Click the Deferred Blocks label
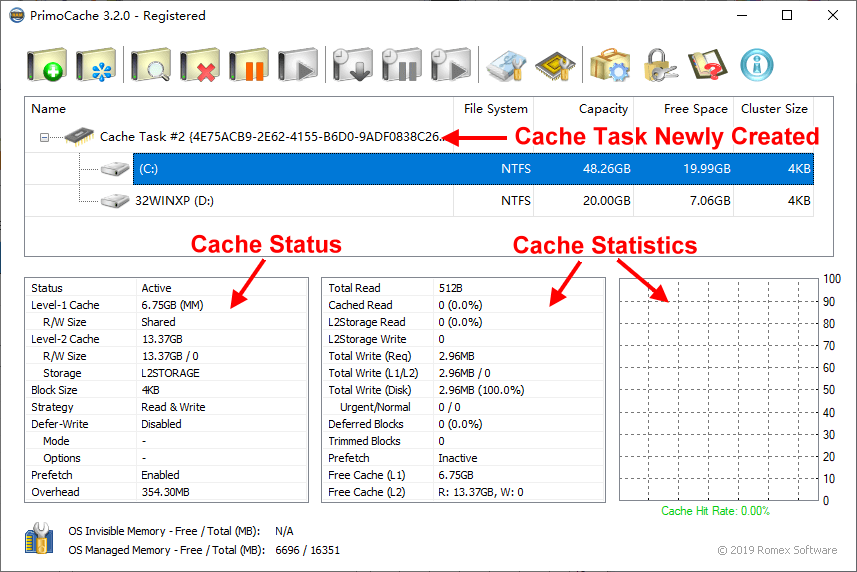The width and height of the screenshot is (857, 572). pyautogui.click(x=366, y=424)
